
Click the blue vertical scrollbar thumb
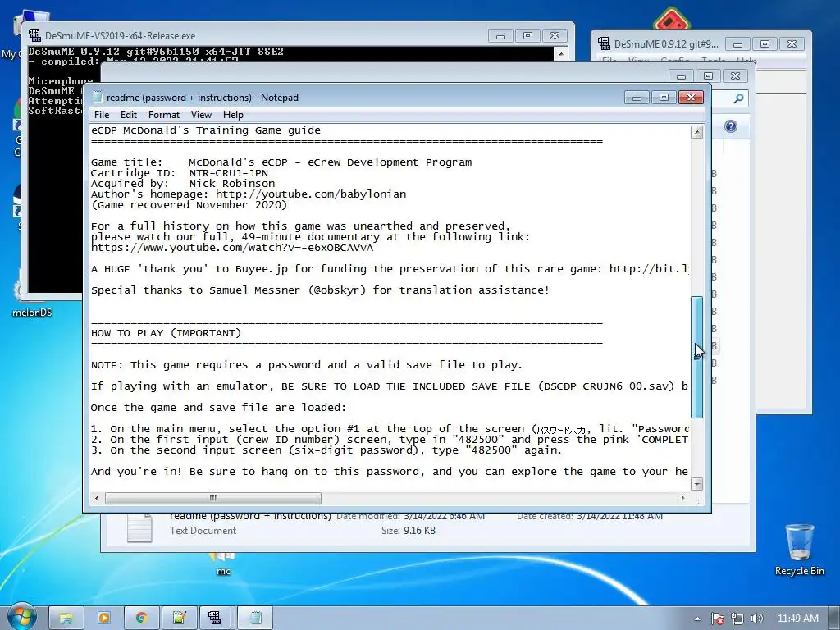pyautogui.click(x=696, y=357)
